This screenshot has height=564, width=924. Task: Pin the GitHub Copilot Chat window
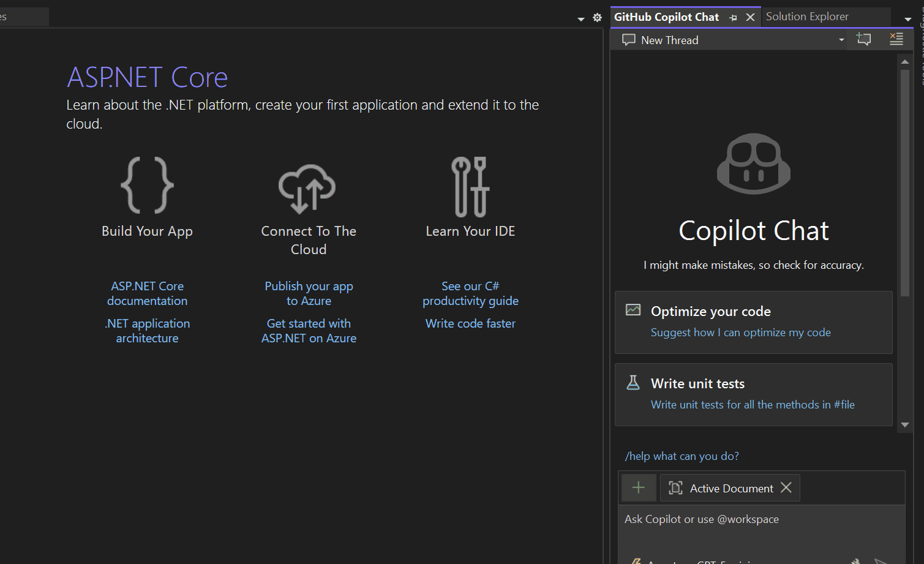point(733,18)
